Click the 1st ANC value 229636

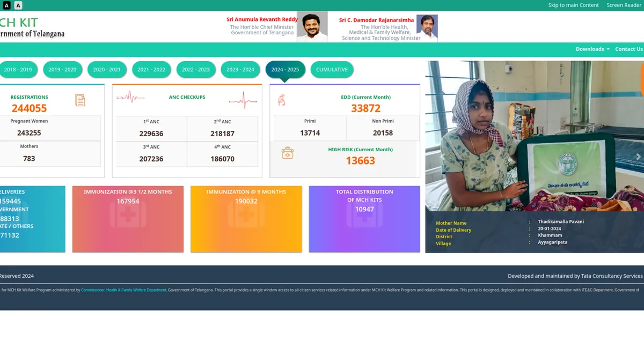coord(151,134)
